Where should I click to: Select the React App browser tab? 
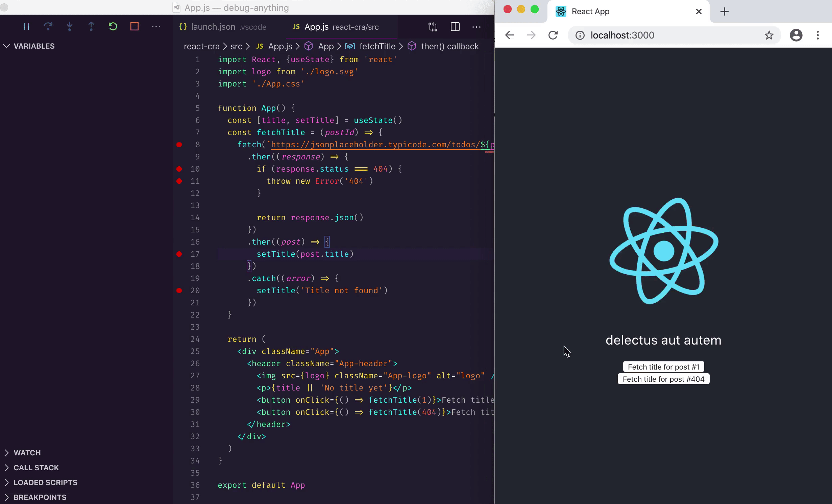590,11
